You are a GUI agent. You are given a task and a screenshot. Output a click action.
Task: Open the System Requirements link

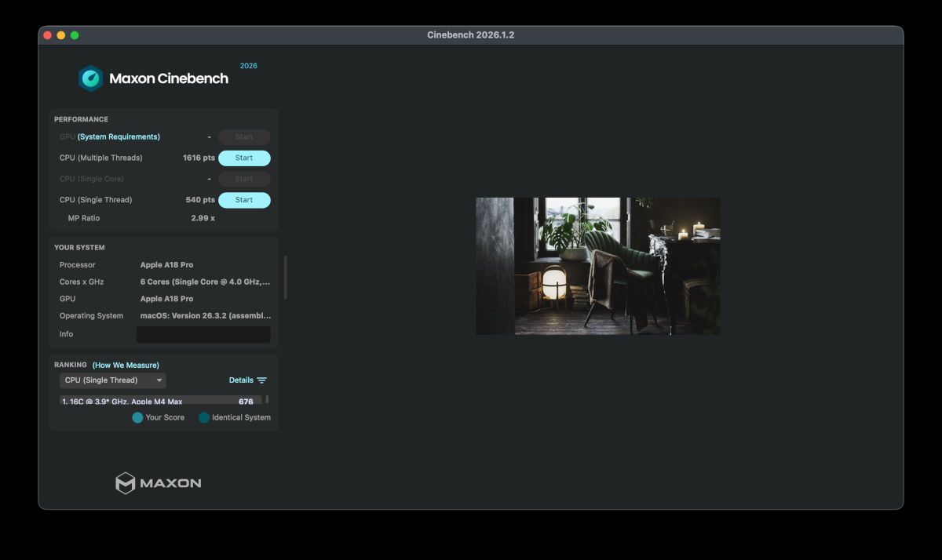(x=119, y=137)
